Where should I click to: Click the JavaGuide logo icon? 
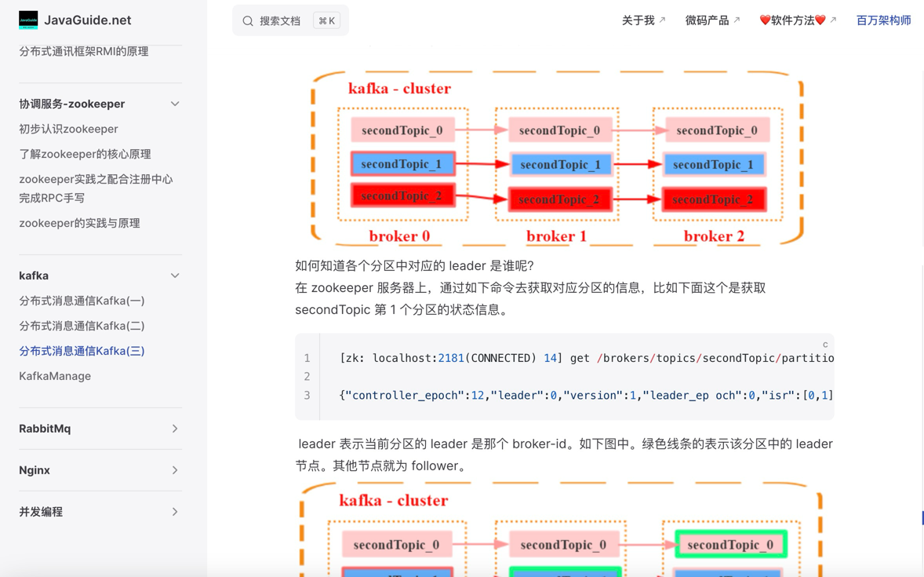coord(28,20)
